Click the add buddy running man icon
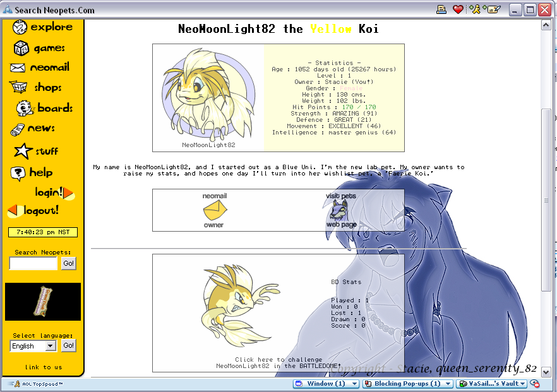Image resolution: width=557 pixels, height=392 pixels. coord(475,9)
